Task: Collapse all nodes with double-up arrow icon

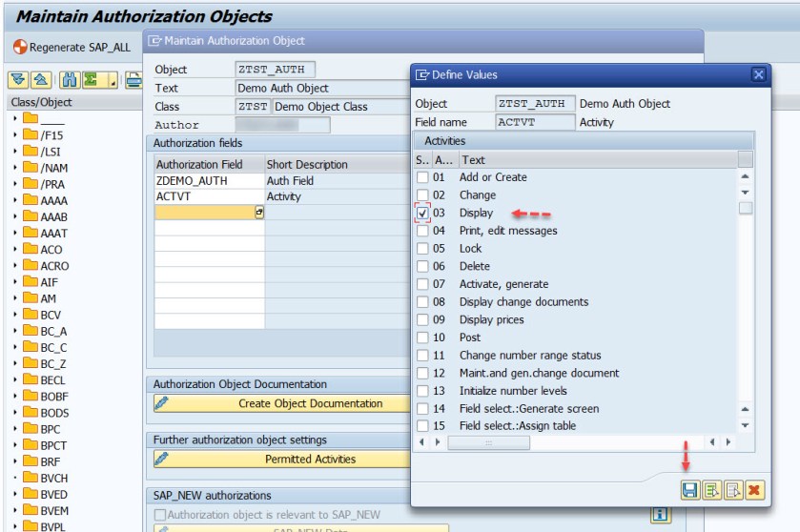Action: 41,79
